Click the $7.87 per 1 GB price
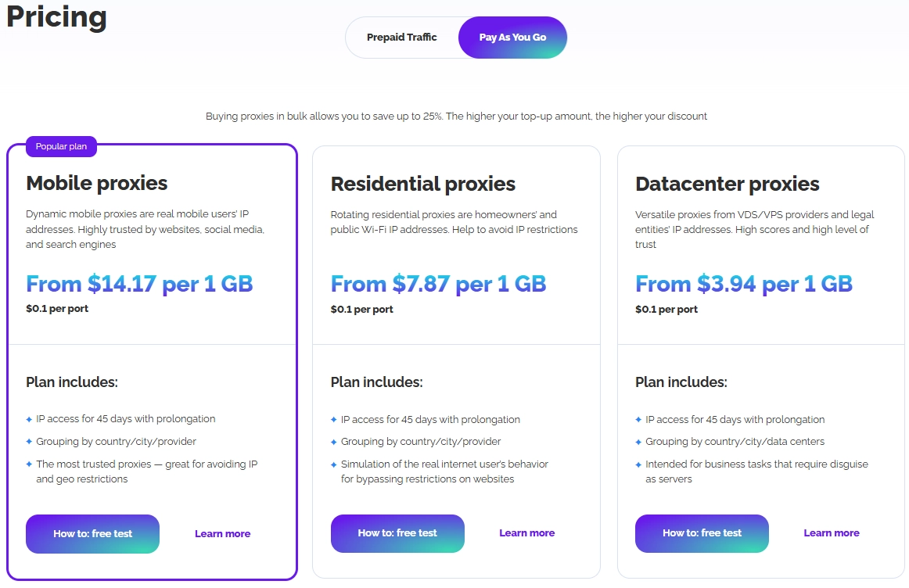Image resolution: width=909 pixels, height=588 pixels. [x=438, y=285]
